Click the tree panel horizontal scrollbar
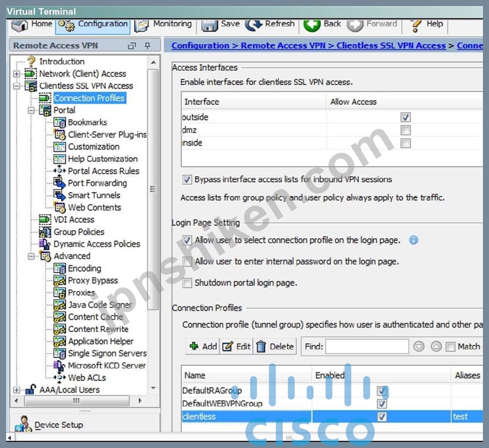The image size is (489, 448). click(77, 401)
